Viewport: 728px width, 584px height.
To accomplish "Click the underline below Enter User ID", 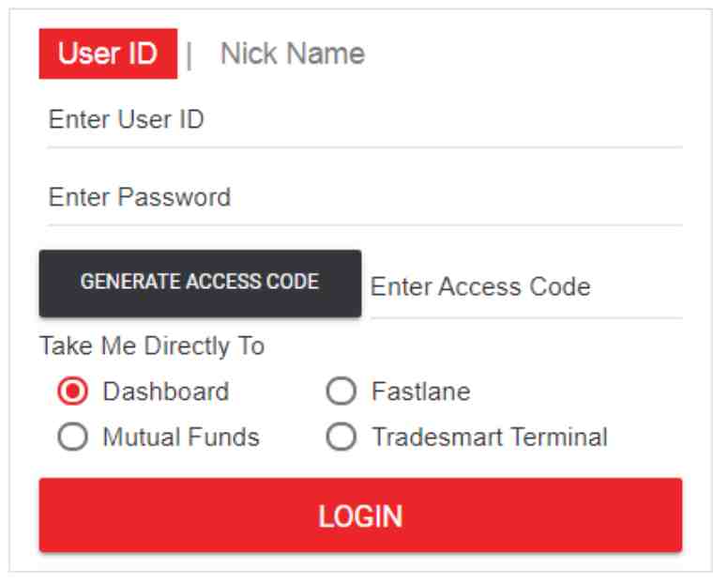I will [x=364, y=147].
